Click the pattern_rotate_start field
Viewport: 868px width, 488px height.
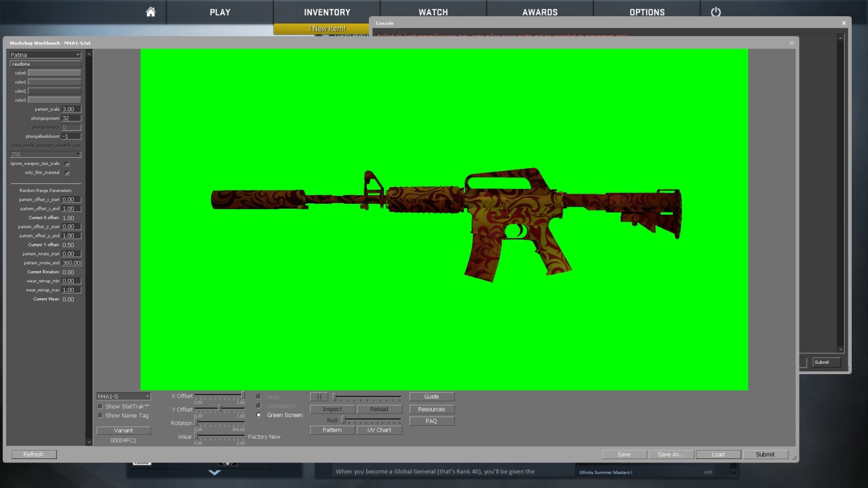(71, 254)
